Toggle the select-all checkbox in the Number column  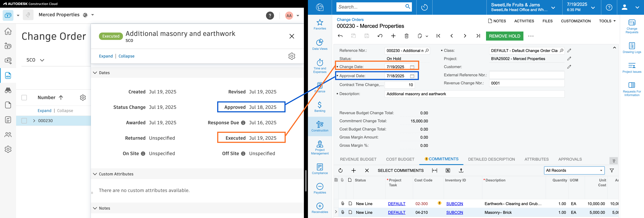click(24, 97)
